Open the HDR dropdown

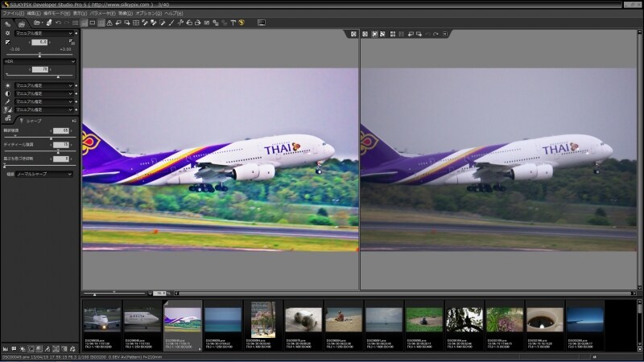39,61
